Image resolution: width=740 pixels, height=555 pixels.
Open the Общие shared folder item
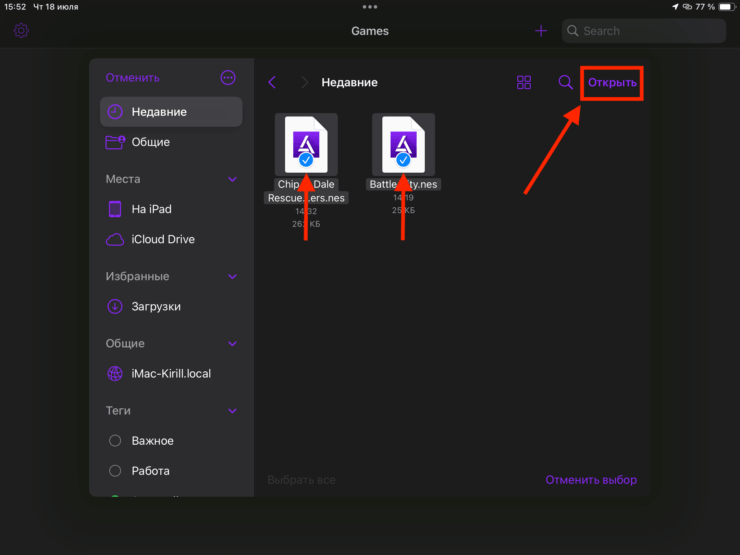click(x=150, y=142)
